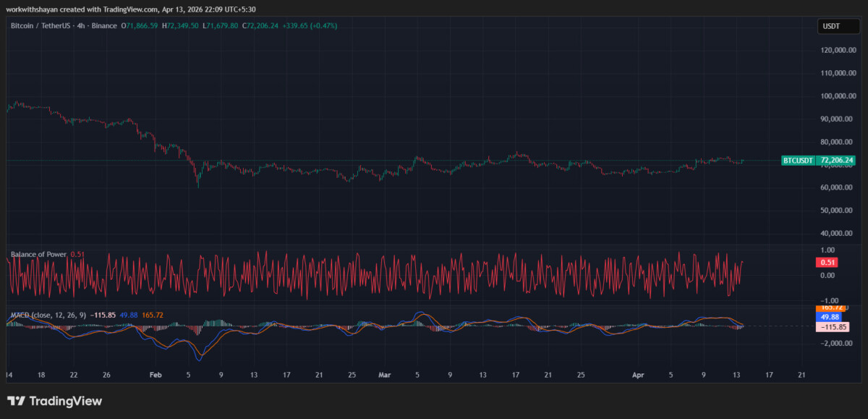
Task: Click the 72,206.24 price label on the scale
Action: (835, 161)
